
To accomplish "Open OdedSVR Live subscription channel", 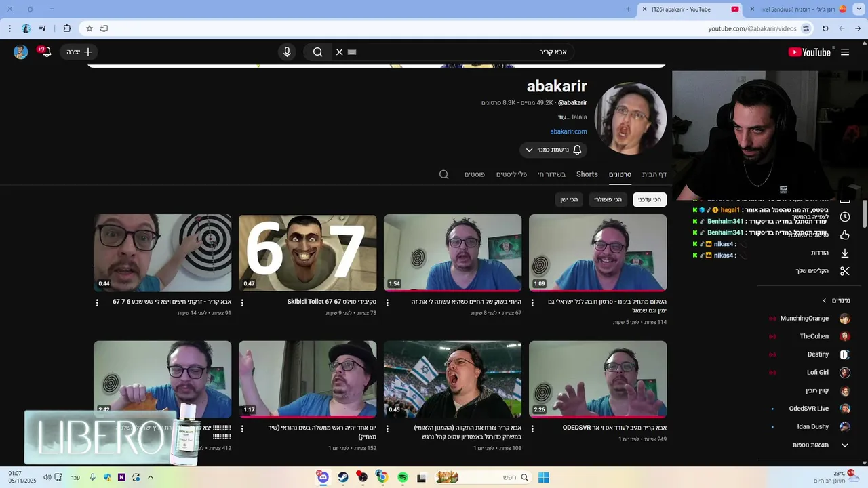I will 810,409.
